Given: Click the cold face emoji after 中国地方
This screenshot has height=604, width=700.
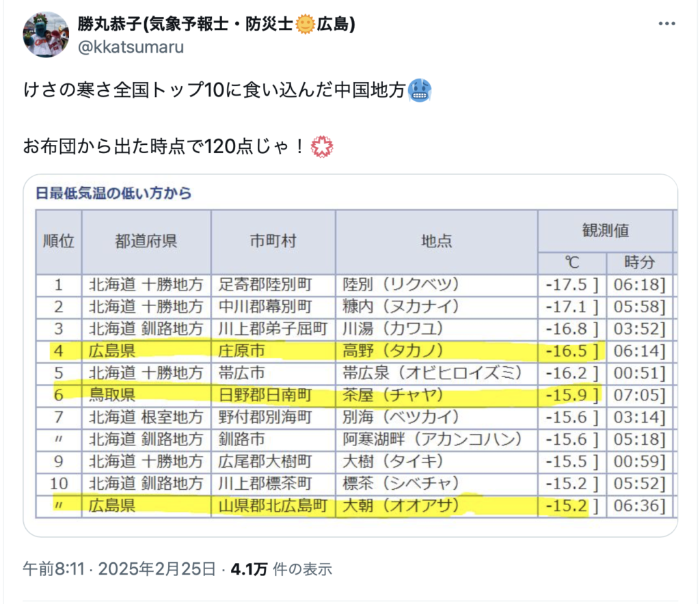Looking at the screenshot, I should [419, 90].
